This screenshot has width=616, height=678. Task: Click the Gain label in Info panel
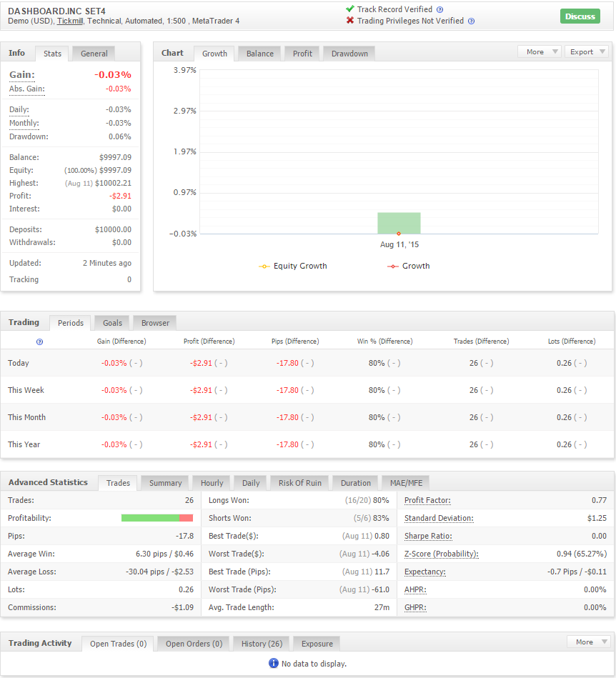click(x=22, y=75)
